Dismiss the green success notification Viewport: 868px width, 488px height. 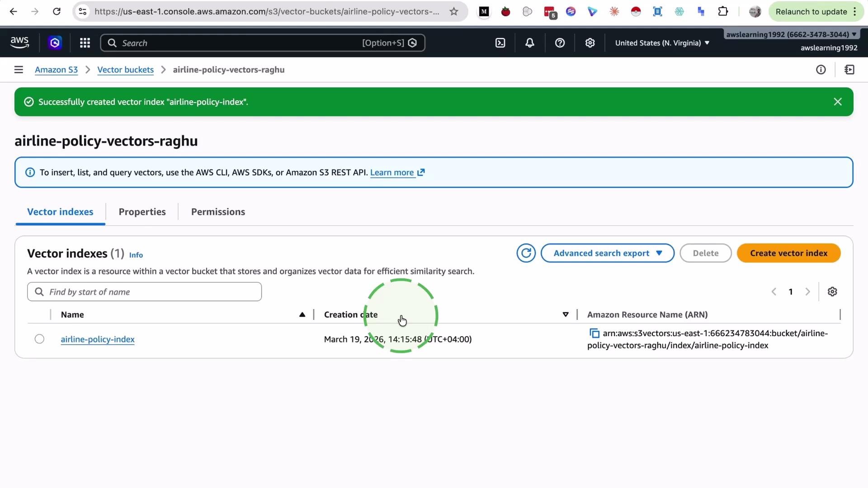tap(838, 102)
